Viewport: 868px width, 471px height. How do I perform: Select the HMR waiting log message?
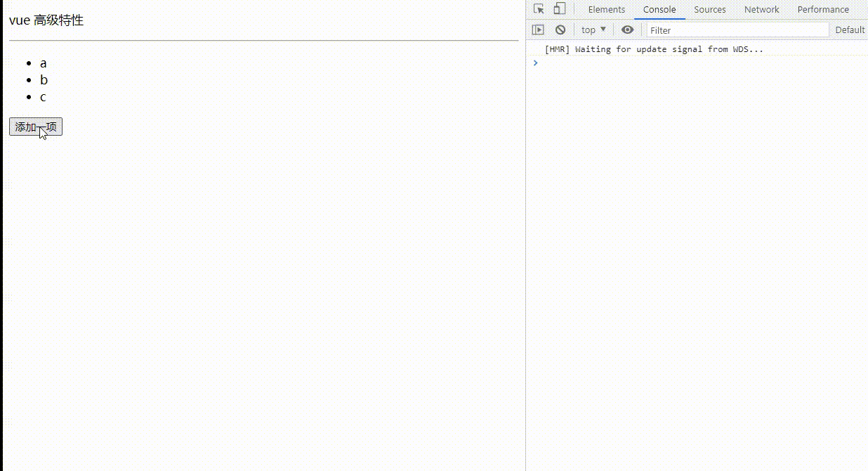coord(654,49)
